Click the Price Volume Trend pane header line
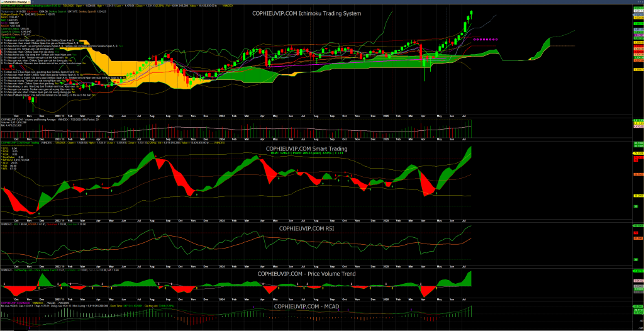 coord(60,270)
